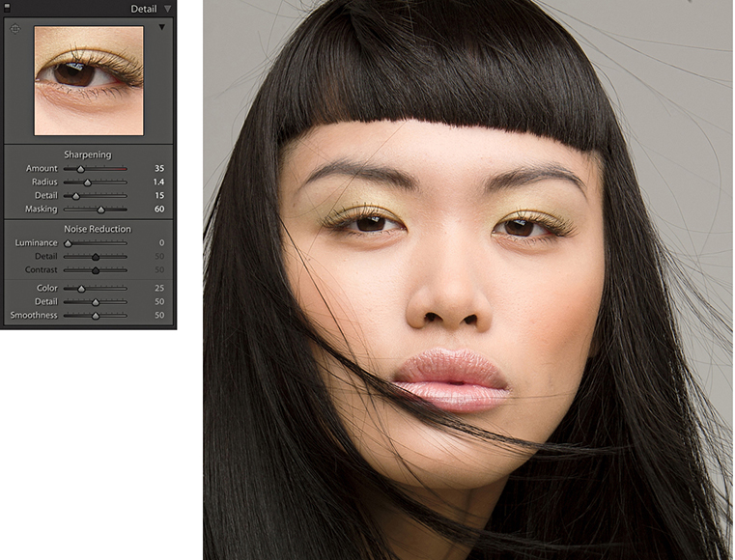Adjust the Luminance Detail slider

pyautogui.click(x=96, y=257)
